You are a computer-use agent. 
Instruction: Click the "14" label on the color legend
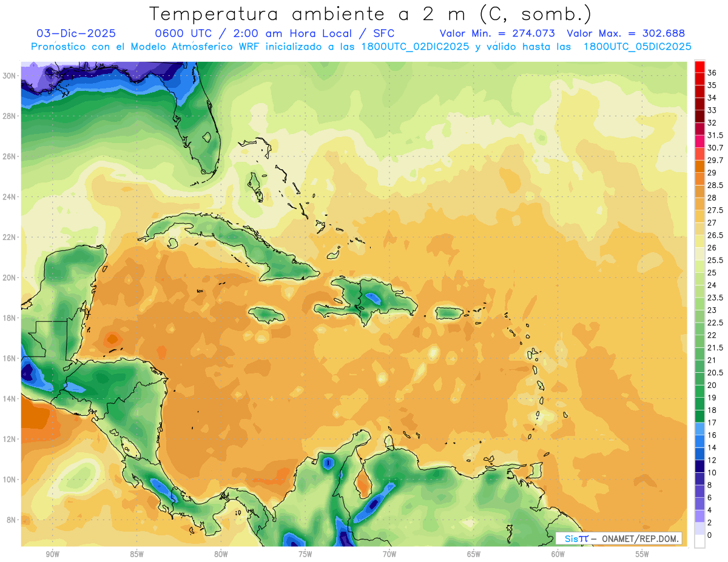[712, 447]
